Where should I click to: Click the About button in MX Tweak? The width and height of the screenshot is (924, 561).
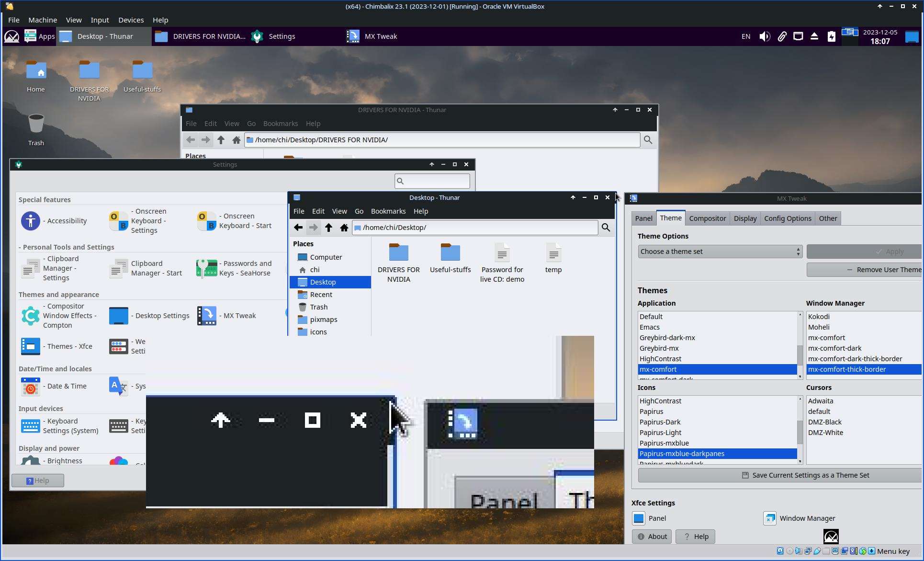pos(652,537)
